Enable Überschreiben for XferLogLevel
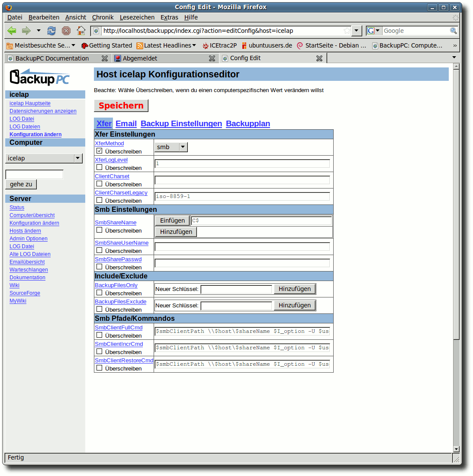473x476 pixels. (x=100, y=167)
